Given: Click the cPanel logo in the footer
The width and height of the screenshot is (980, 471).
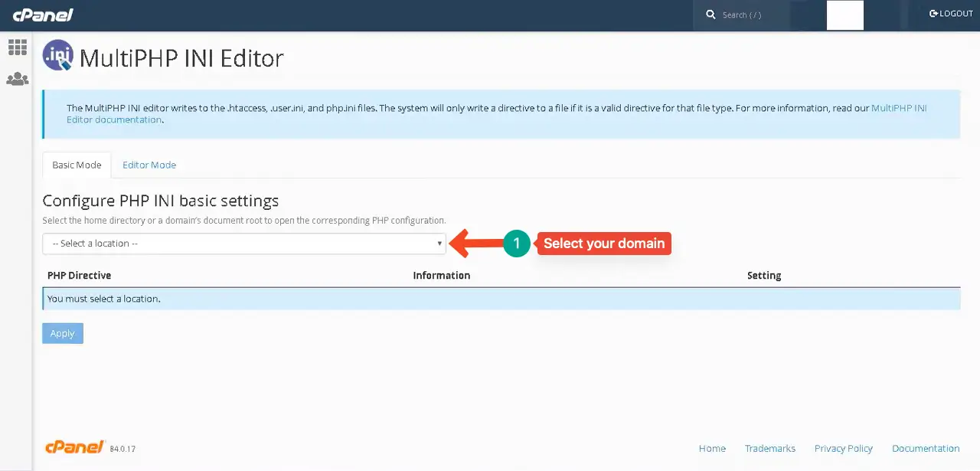Looking at the screenshot, I should click(73, 447).
